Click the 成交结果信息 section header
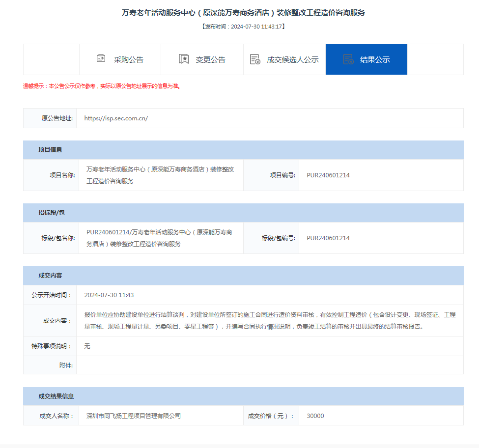The image size is (479, 448). tap(56, 396)
